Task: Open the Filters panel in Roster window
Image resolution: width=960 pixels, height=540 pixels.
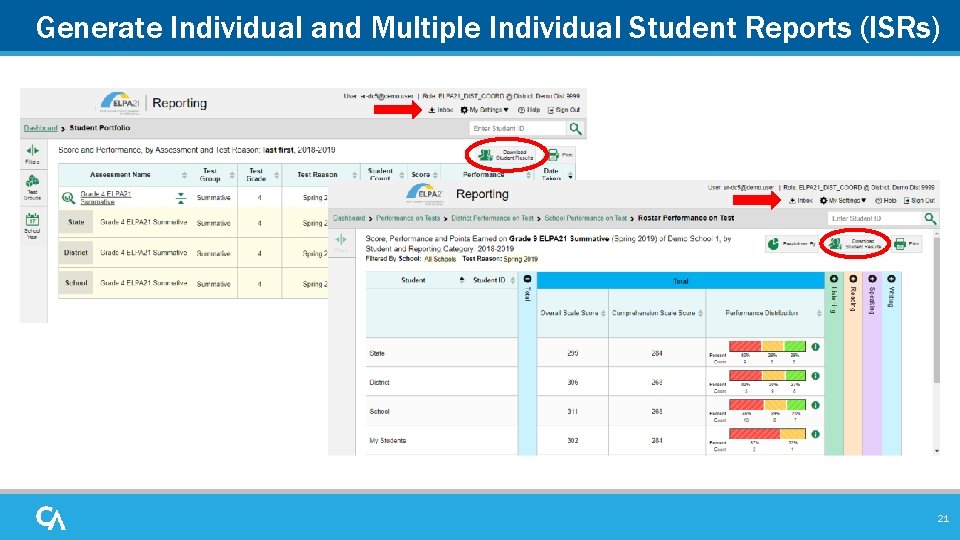Action: pos(341,242)
